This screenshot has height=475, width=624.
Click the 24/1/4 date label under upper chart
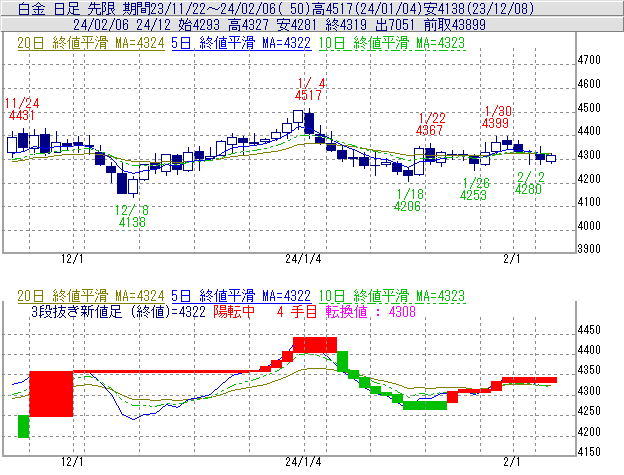(303, 259)
